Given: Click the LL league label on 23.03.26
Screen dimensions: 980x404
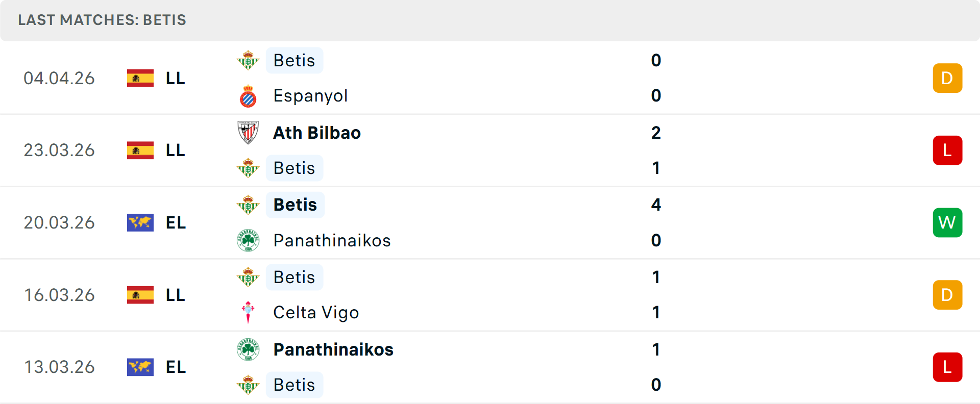Looking at the screenshot, I should click(x=176, y=150).
